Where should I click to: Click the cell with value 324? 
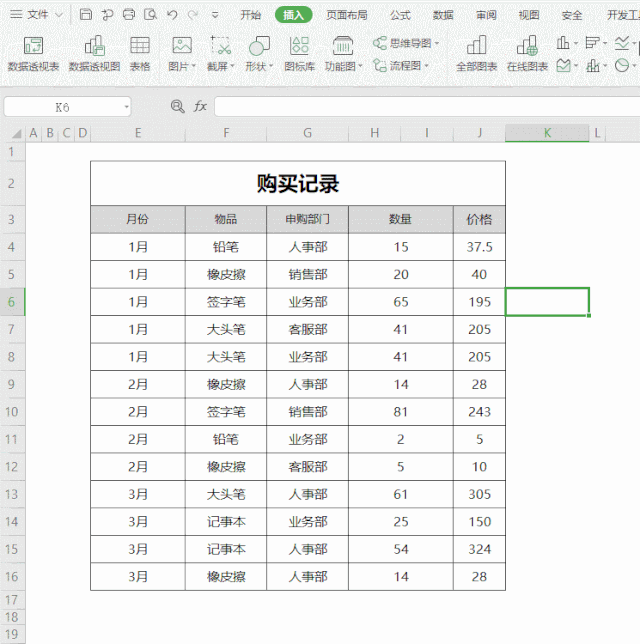pyautogui.click(x=479, y=549)
